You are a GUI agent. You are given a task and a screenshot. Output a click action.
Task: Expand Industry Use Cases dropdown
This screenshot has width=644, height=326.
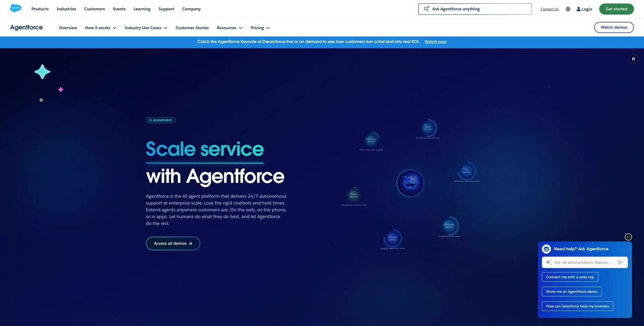[146, 28]
